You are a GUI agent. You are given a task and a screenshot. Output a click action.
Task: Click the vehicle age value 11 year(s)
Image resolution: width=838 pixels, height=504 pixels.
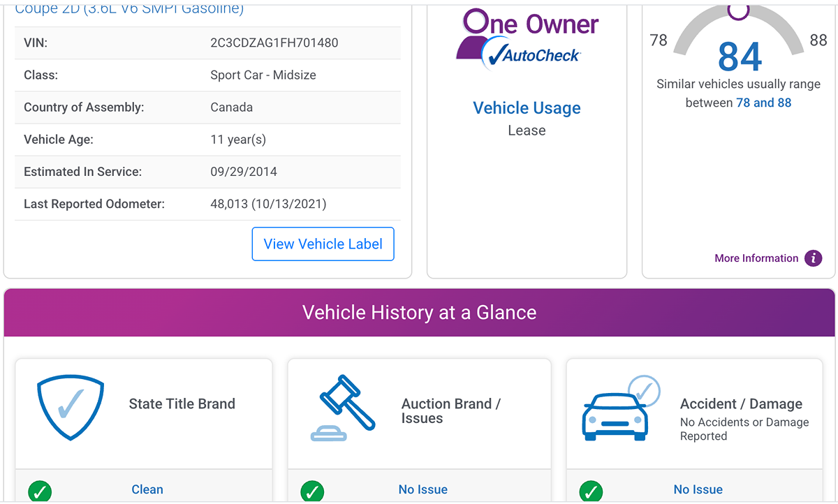(x=238, y=140)
